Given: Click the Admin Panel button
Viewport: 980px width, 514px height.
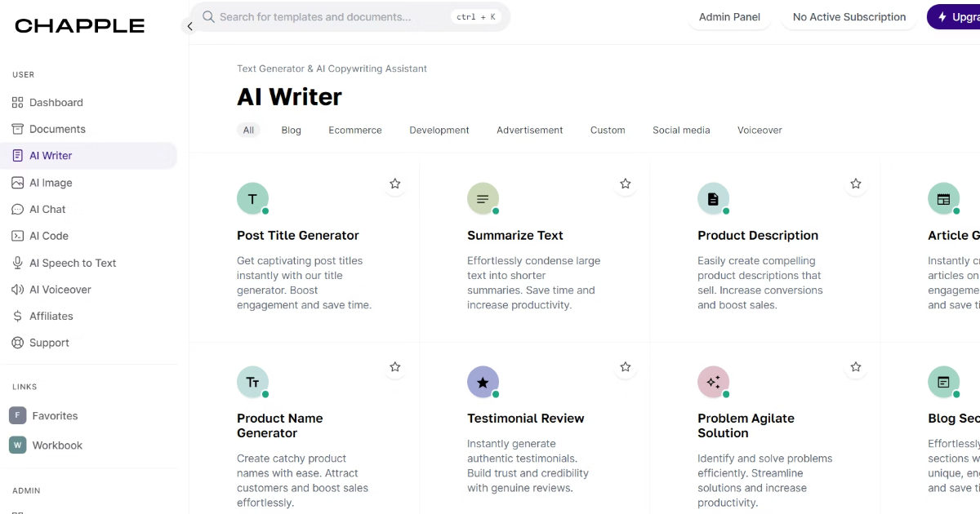Looking at the screenshot, I should coord(729,16).
